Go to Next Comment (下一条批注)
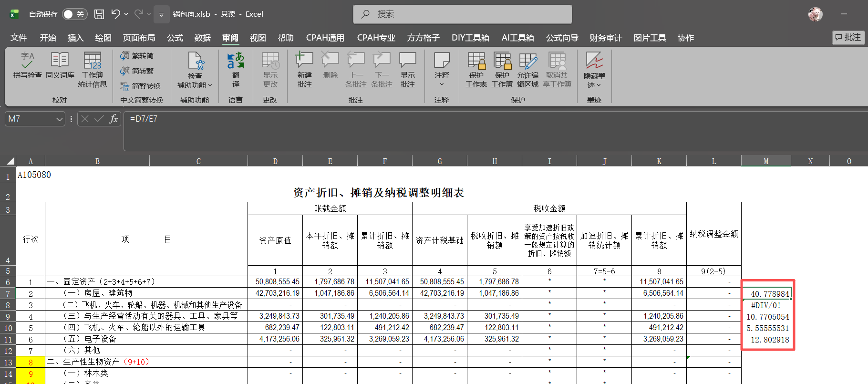Viewport: 868px width, 384px height. (x=382, y=70)
